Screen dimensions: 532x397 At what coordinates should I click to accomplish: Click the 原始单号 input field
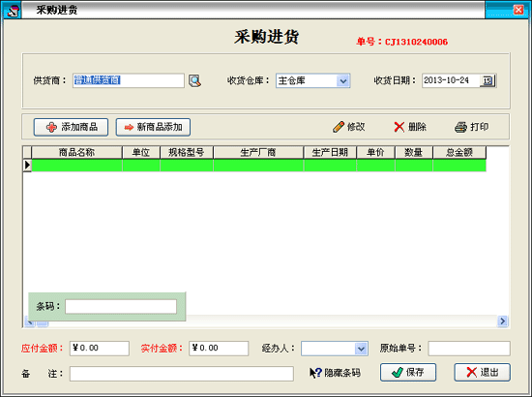469,349
